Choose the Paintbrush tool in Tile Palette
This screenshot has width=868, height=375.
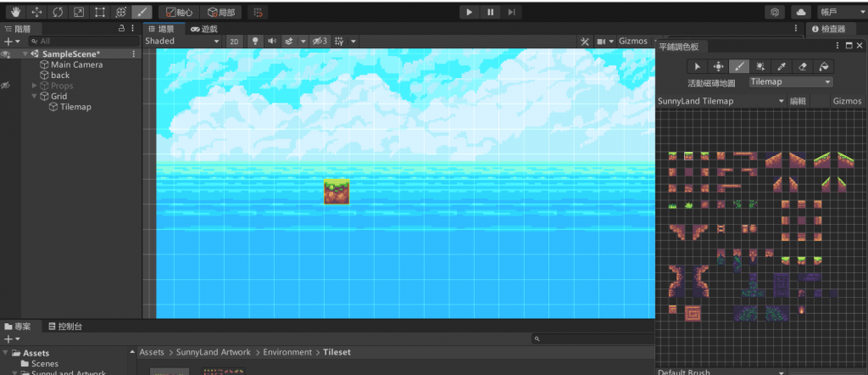click(x=739, y=66)
